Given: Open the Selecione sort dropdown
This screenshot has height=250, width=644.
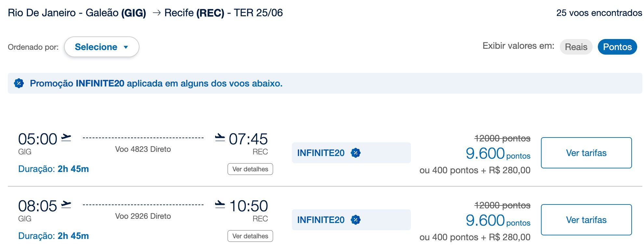Looking at the screenshot, I should 102,47.
